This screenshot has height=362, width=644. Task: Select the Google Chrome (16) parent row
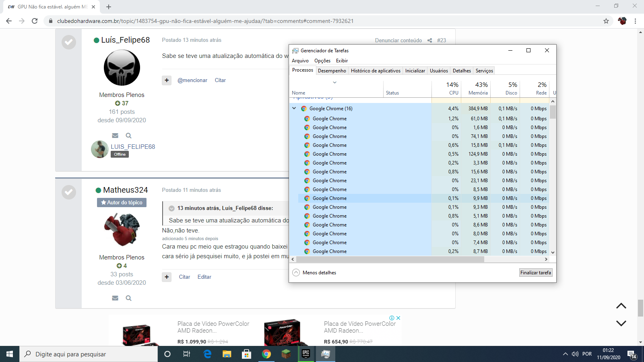(419, 109)
